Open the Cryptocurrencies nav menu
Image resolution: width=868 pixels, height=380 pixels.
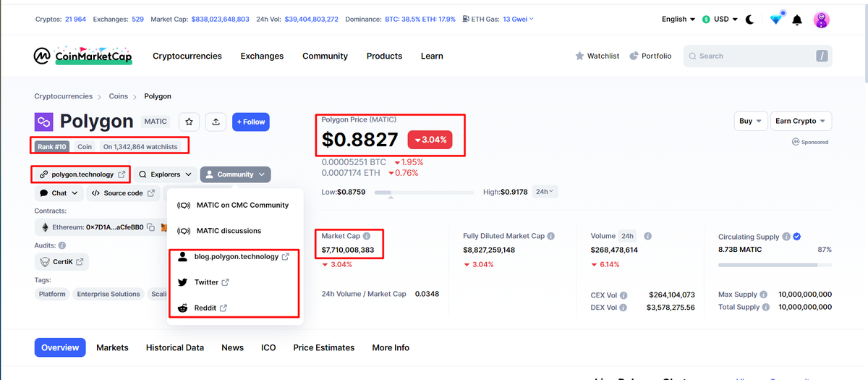click(x=187, y=56)
